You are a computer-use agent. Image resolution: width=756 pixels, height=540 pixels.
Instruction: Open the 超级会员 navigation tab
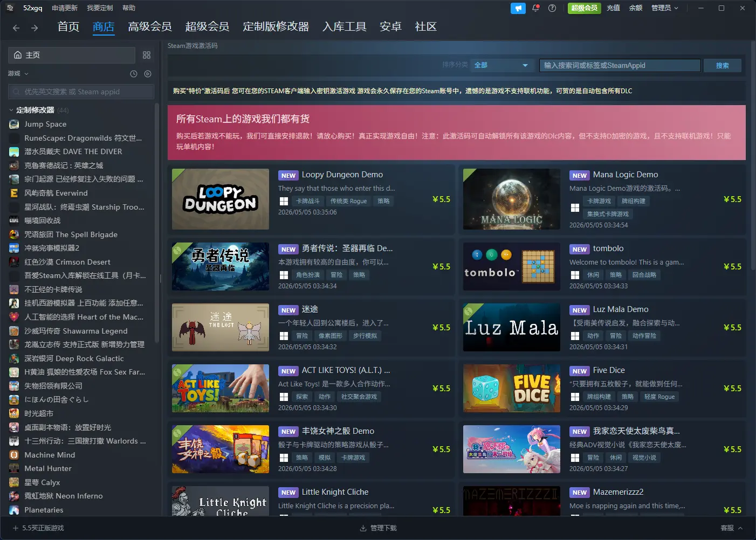pos(207,27)
